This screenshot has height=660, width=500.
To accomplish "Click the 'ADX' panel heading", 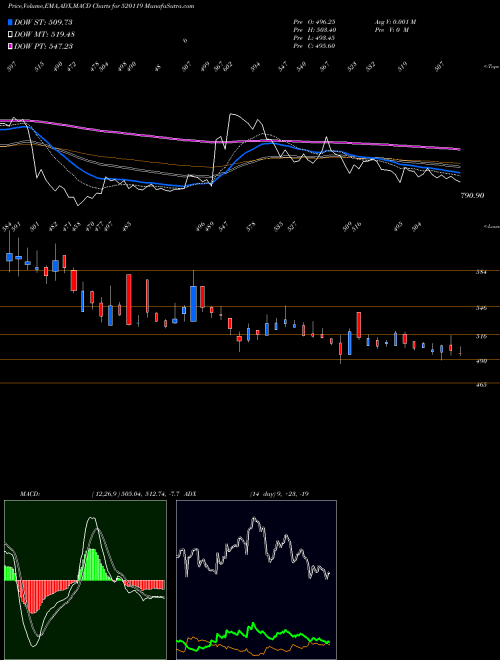I will [x=190, y=494].
